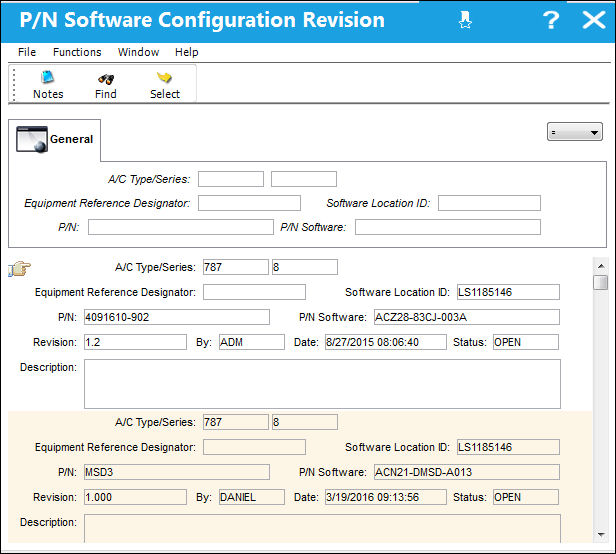
Task: Click Status field of 4091610-902 record
Action: 526,342
